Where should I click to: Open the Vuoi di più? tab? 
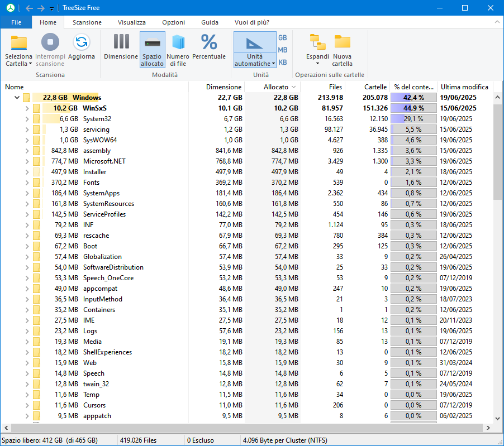tap(252, 22)
